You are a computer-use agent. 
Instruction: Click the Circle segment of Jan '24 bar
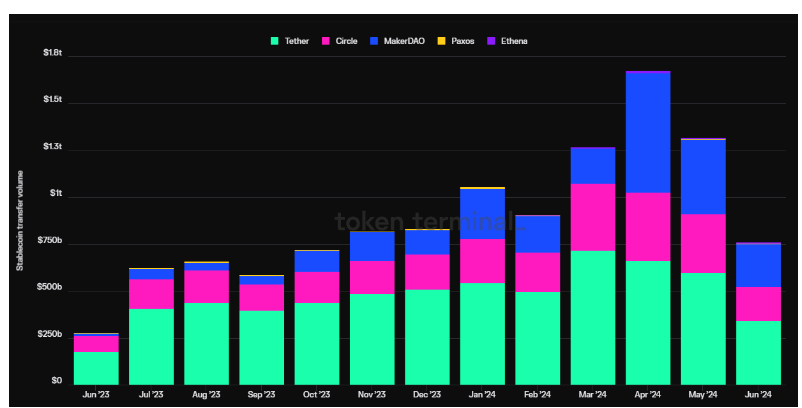[x=482, y=261]
